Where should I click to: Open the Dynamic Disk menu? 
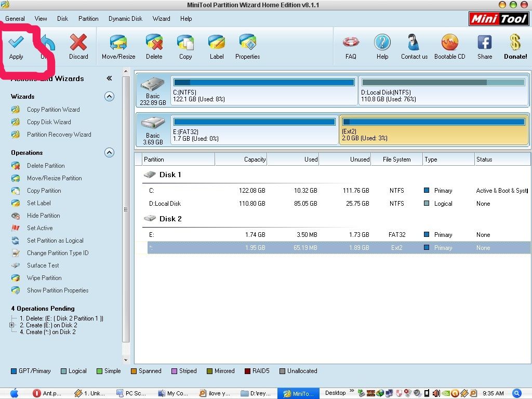(125, 19)
